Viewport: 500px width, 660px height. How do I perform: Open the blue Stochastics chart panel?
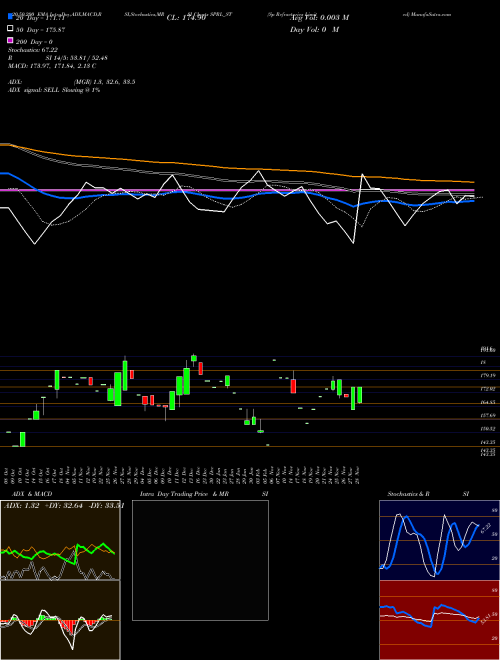[x=439, y=540]
